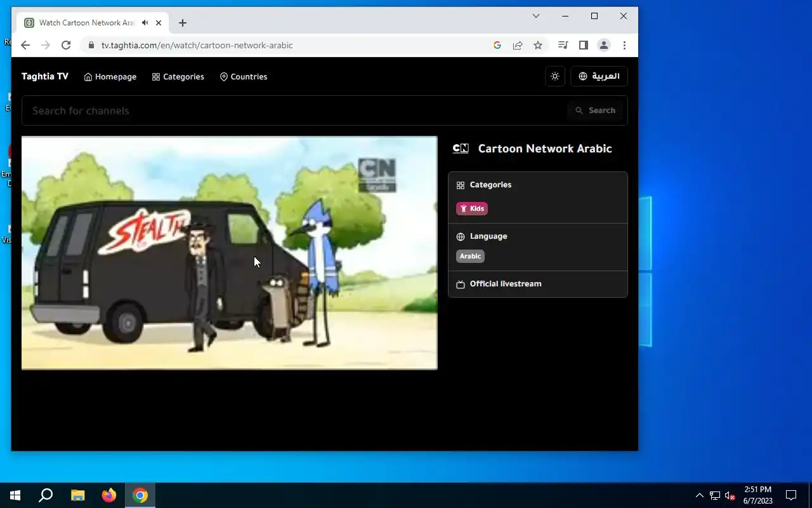Click the Categories heading in panel
The width and height of the screenshot is (812, 508).
pos(490,185)
